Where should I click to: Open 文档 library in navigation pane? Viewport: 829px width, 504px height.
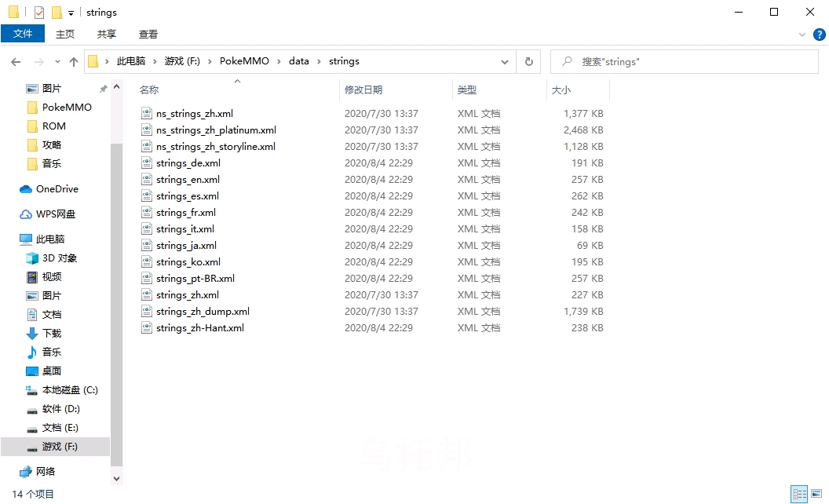point(51,315)
